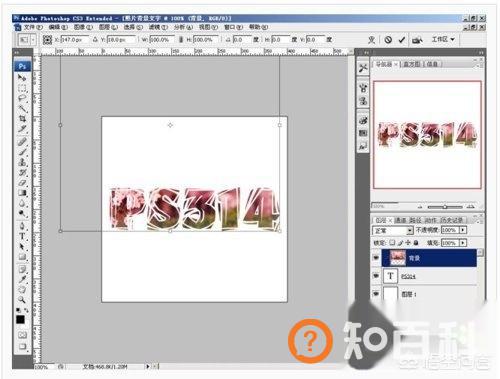500x379 pixels.
Task: Open the Help menu
Action: pos(258,27)
